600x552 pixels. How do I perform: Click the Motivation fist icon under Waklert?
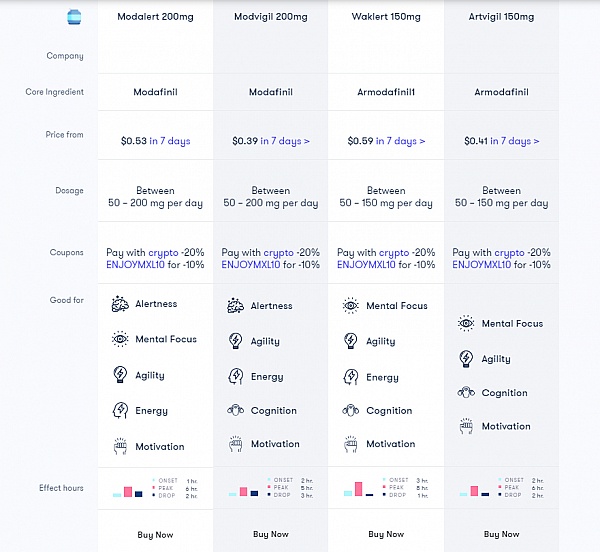(x=351, y=444)
